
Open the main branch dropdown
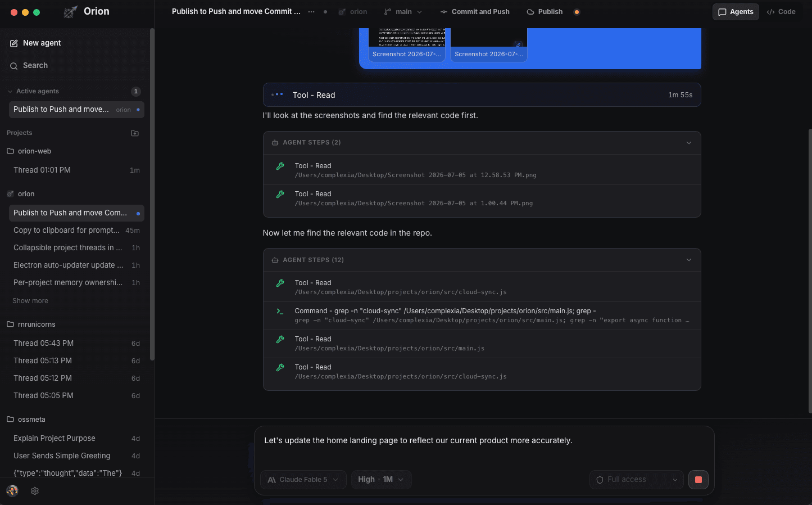tap(403, 12)
